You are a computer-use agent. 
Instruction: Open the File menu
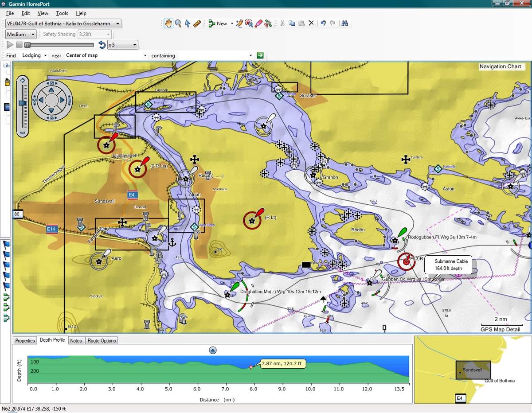(x=10, y=13)
